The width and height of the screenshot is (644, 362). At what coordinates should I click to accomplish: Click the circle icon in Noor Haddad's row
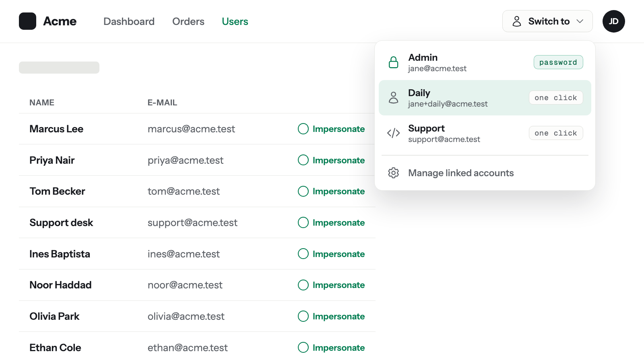click(x=303, y=285)
